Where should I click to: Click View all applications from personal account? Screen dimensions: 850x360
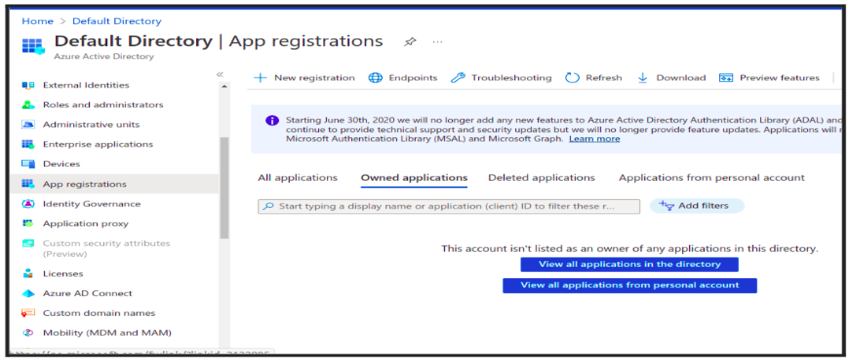click(629, 285)
